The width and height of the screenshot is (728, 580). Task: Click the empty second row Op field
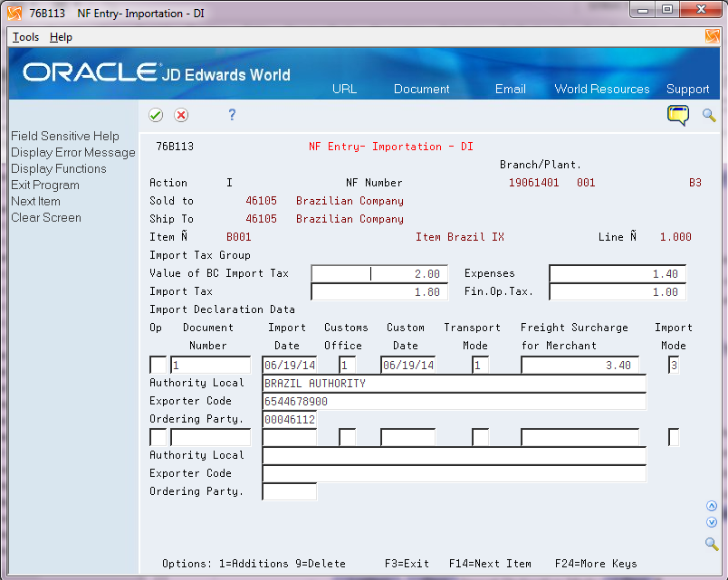158,437
